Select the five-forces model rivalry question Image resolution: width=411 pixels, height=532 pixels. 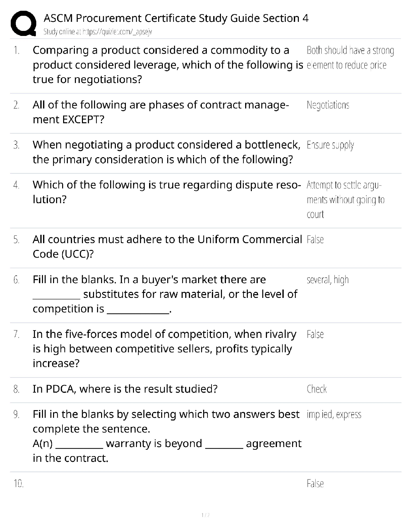coord(165,349)
